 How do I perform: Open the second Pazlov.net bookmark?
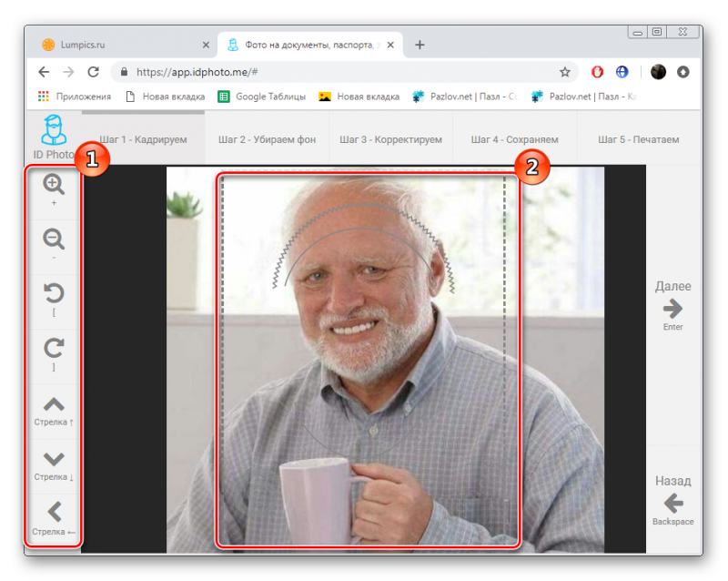[584, 97]
